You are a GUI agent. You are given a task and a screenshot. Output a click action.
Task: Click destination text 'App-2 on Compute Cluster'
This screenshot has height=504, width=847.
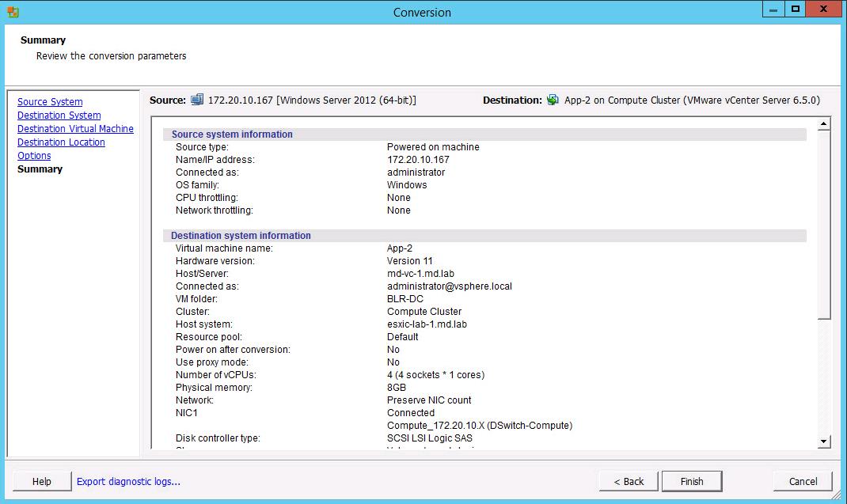click(622, 100)
